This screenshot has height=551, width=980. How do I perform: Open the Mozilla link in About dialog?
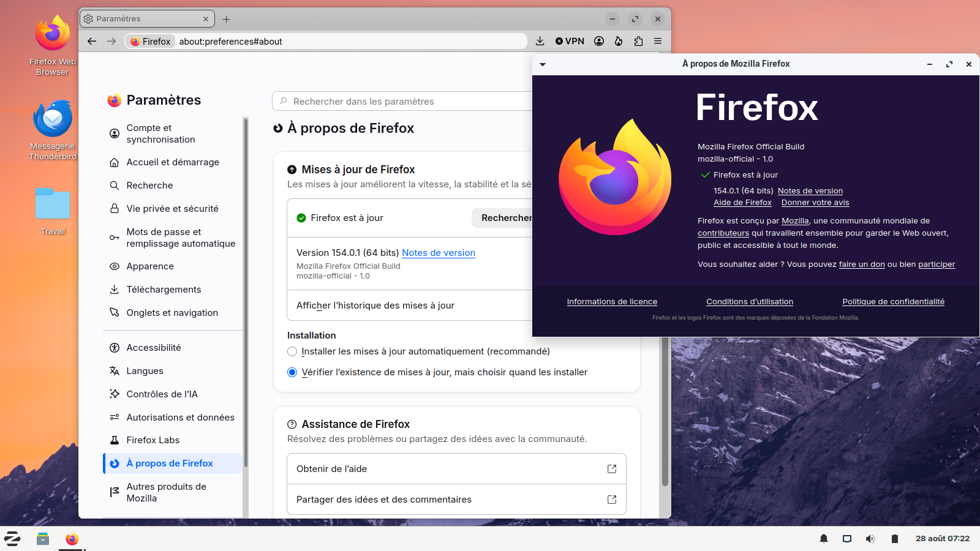pyautogui.click(x=795, y=221)
